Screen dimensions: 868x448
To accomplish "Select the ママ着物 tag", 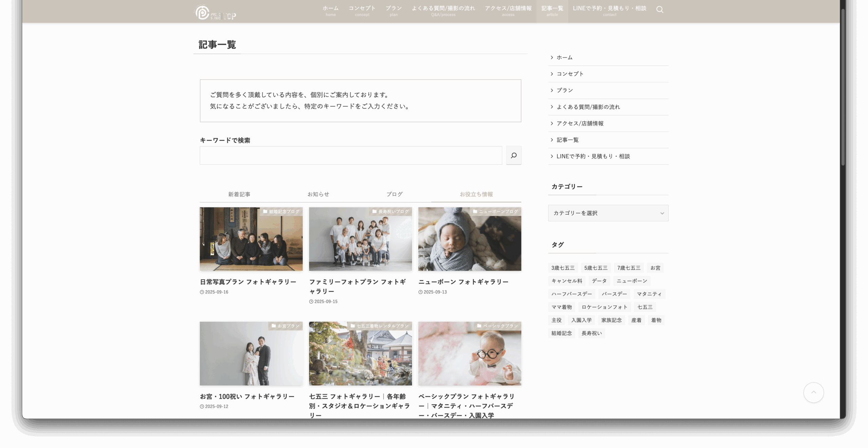I will point(561,307).
